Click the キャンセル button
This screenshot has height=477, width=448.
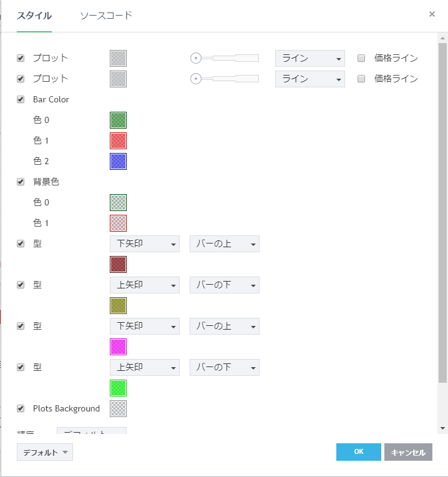[408, 452]
